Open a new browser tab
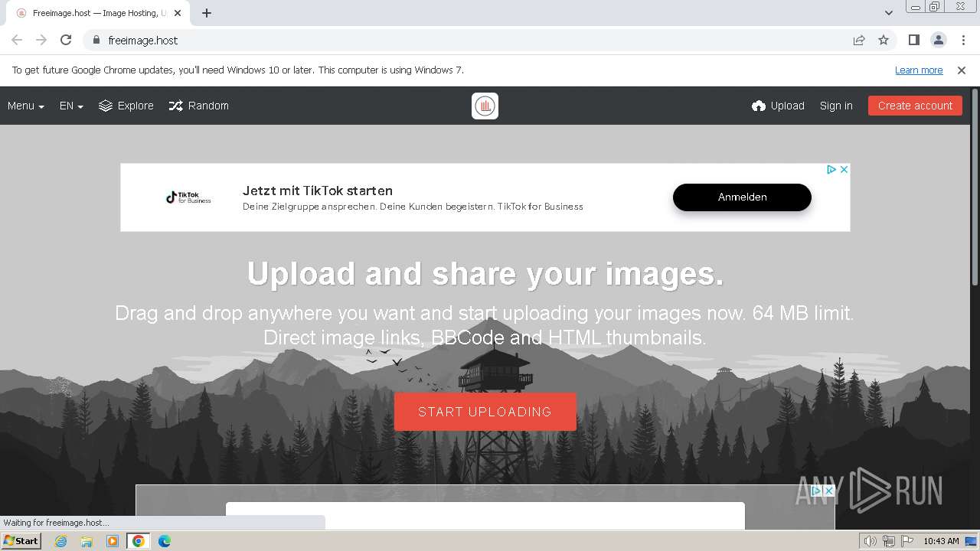980x551 pixels. (x=207, y=13)
